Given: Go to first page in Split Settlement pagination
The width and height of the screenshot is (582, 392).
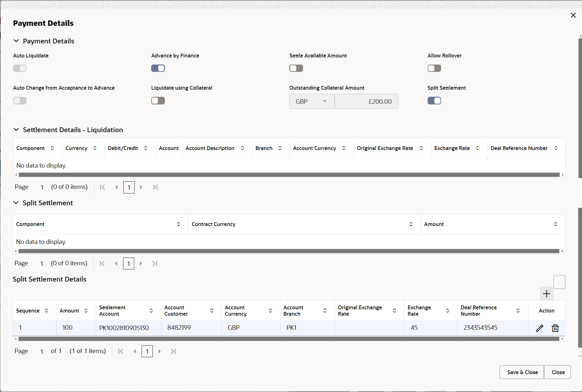Looking at the screenshot, I should (x=102, y=263).
